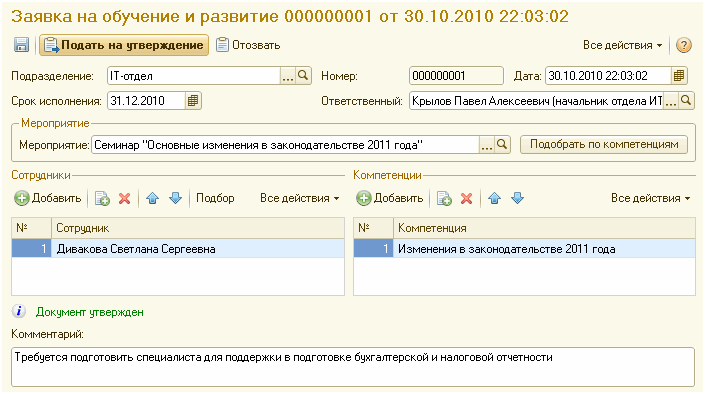Click Компетенция column header
The height and width of the screenshot is (394, 706).
(544, 228)
